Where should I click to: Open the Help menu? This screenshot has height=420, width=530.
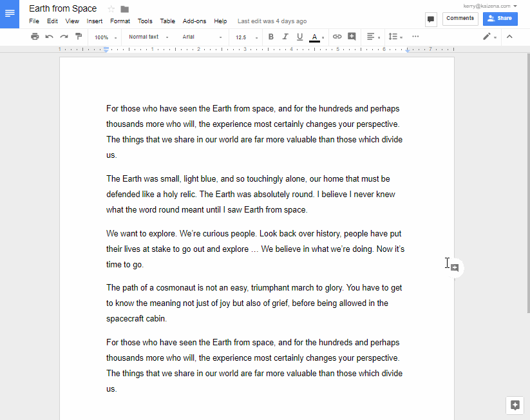220,21
